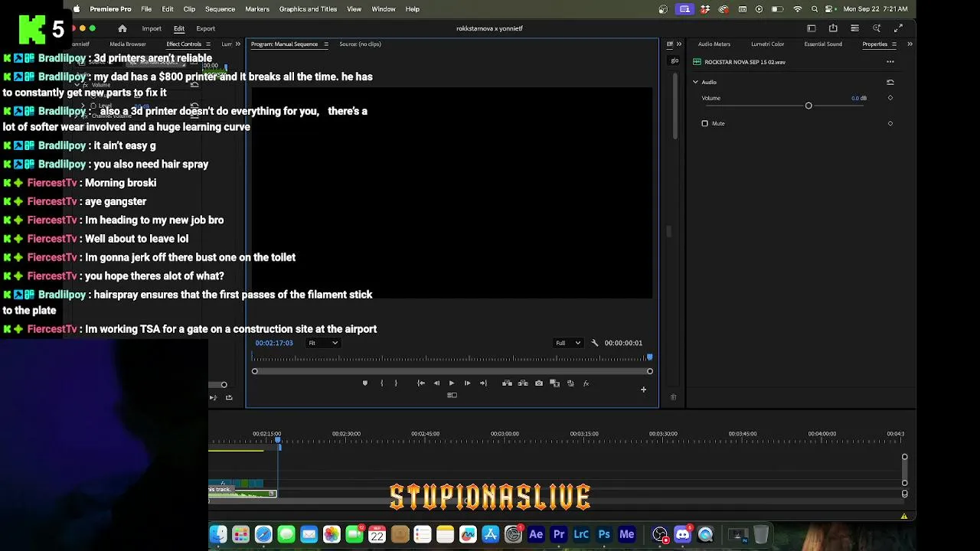This screenshot has height=551, width=980.
Task: Expand overflow tabs next to Eff panel
Action: tap(678, 44)
